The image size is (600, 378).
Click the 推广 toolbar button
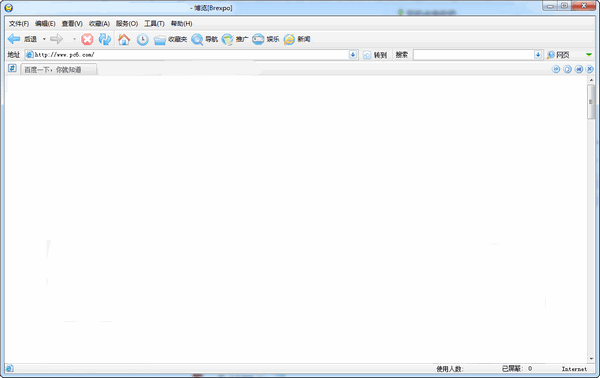[235, 39]
